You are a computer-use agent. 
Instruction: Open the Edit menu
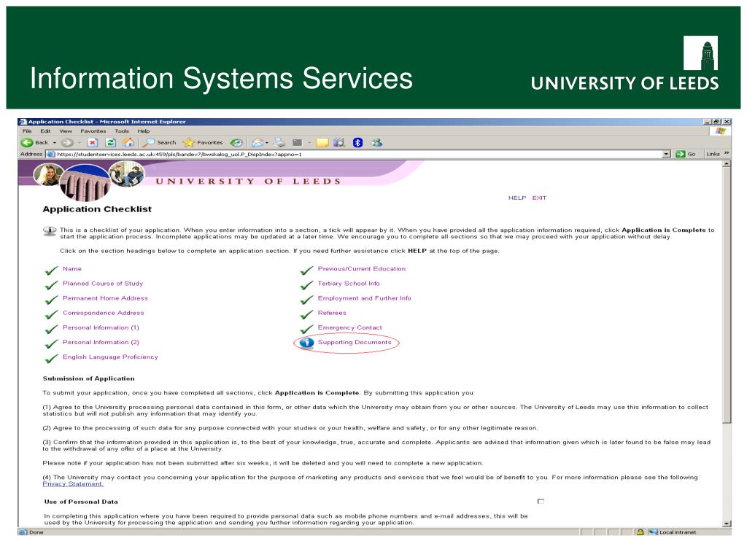click(45, 131)
